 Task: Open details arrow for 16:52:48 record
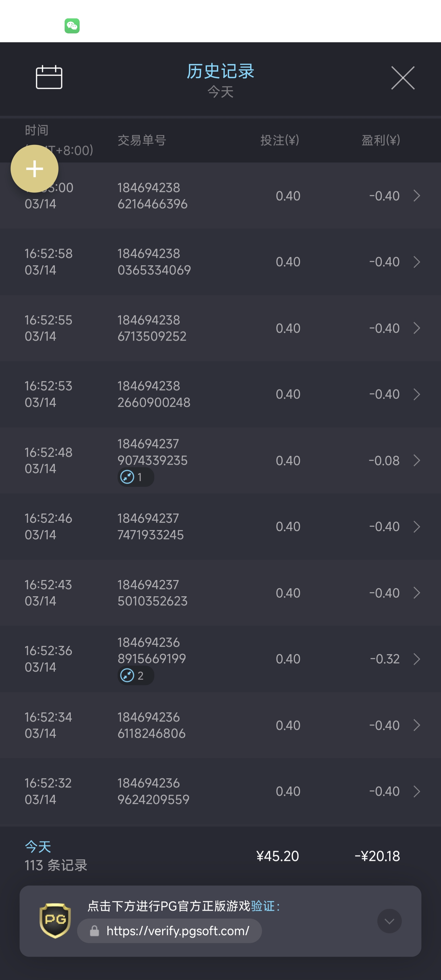(x=417, y=461)
